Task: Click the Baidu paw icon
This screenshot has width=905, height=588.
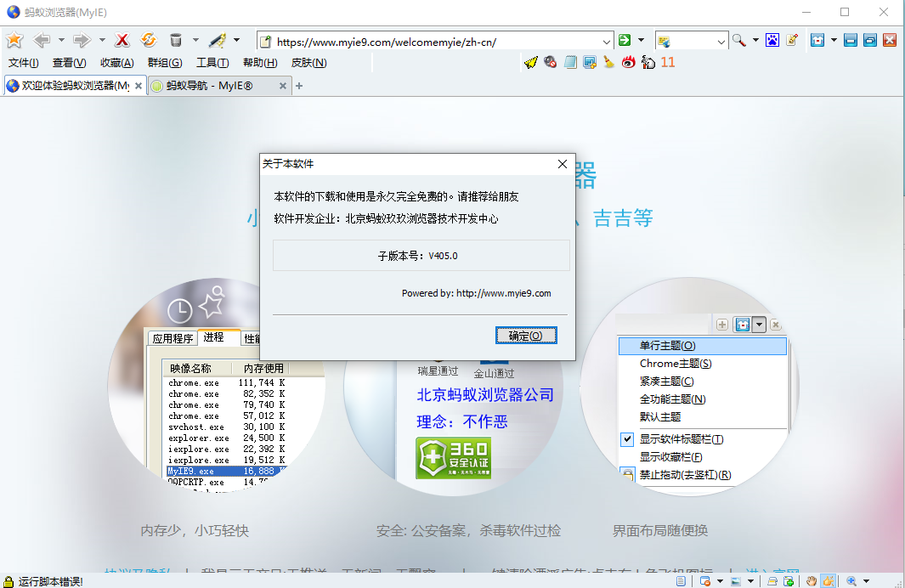Action: click(x=772, y=40)
